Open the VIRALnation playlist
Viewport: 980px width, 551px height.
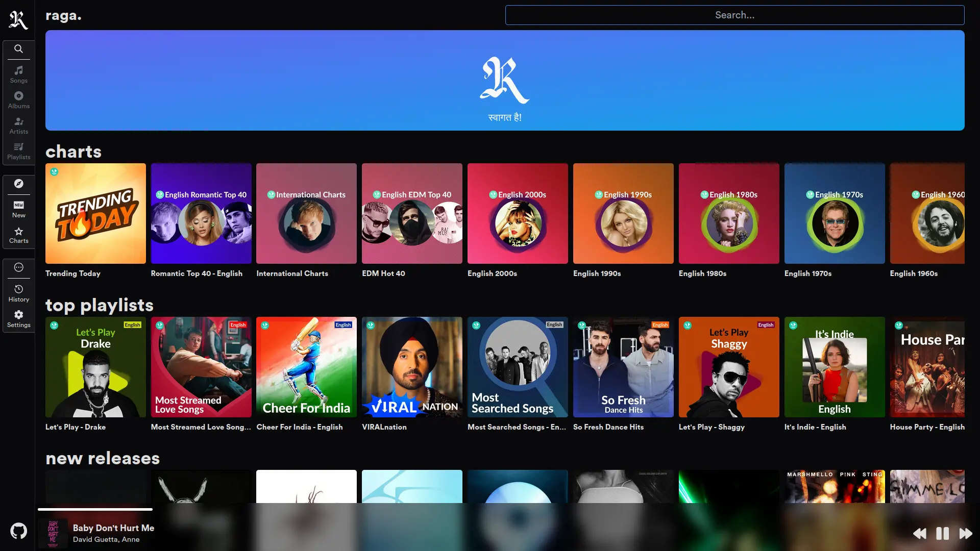point(412,367)
